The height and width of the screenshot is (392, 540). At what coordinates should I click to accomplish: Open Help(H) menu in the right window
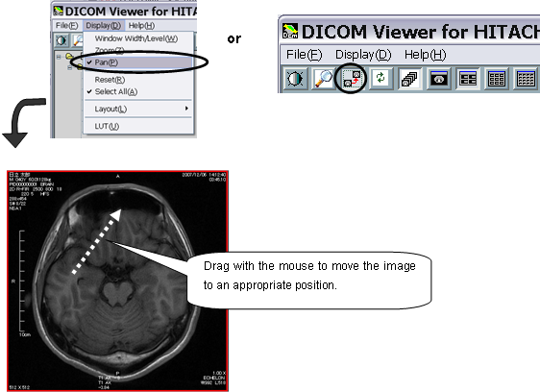(x=425, y=55)
